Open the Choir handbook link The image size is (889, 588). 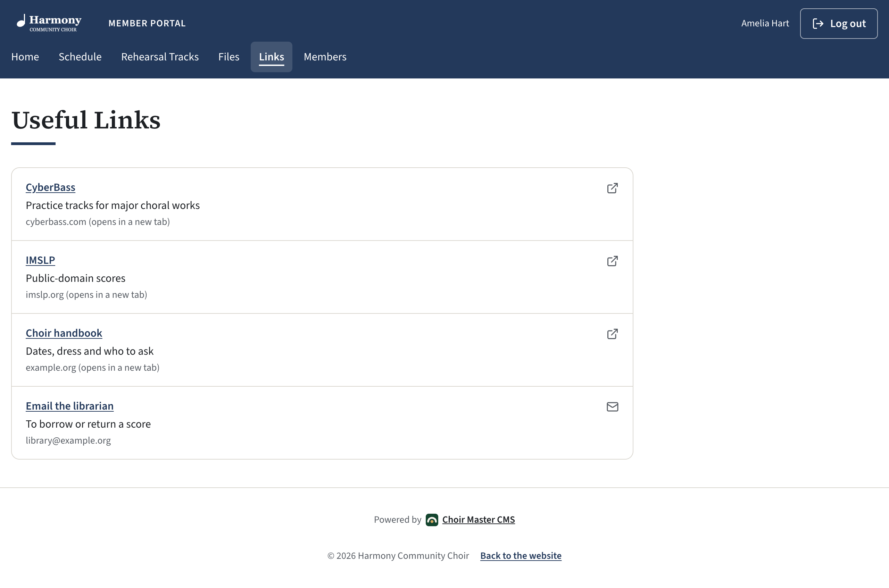[x=64, y=333]
